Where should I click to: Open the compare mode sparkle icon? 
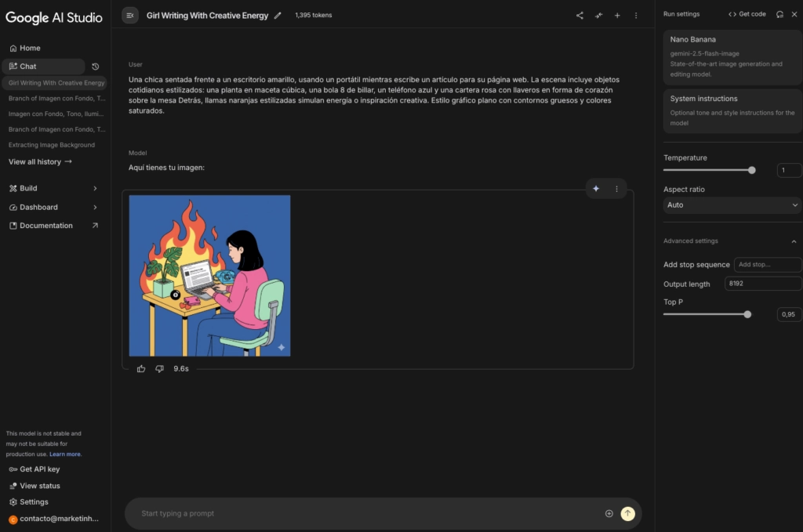point(598,16)
